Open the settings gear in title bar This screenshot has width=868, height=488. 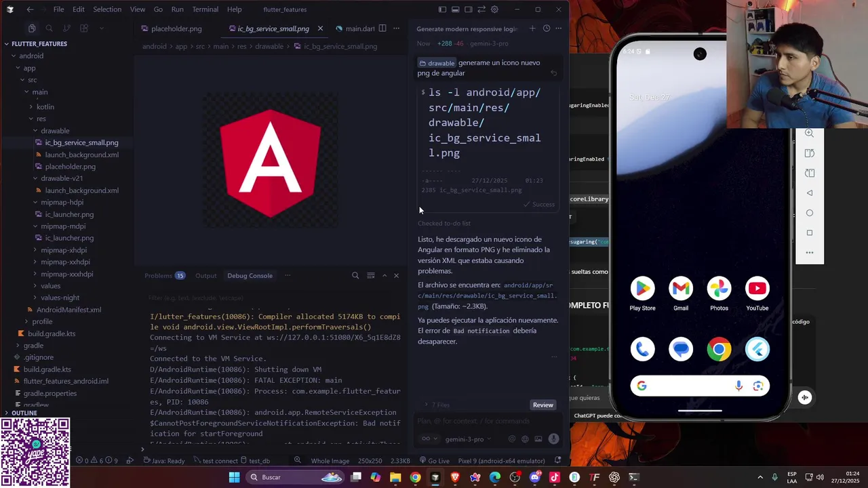494,9
